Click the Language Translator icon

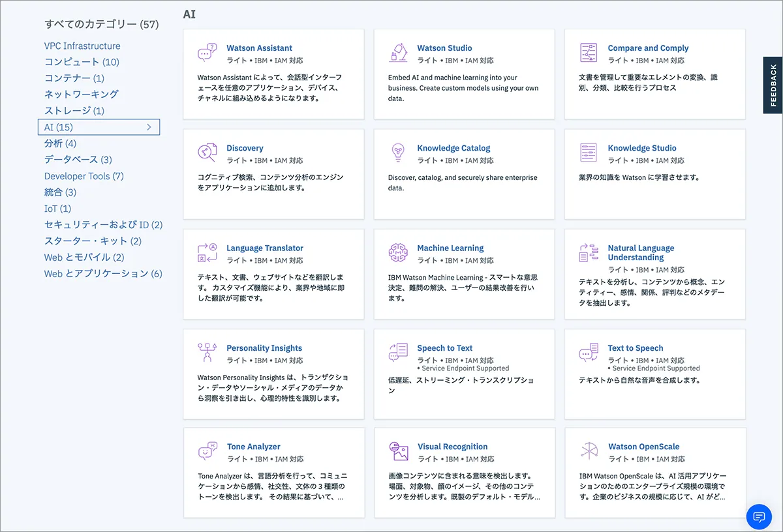[x=207, y=253]
